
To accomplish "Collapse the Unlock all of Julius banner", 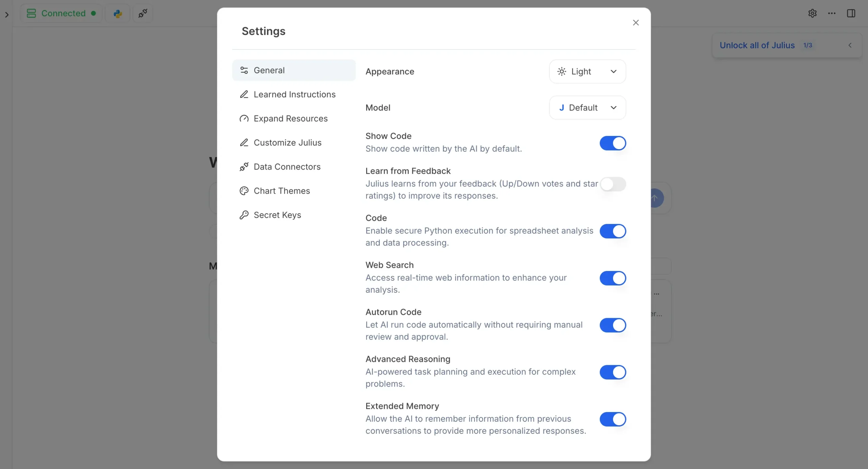I will click(850, 45).
